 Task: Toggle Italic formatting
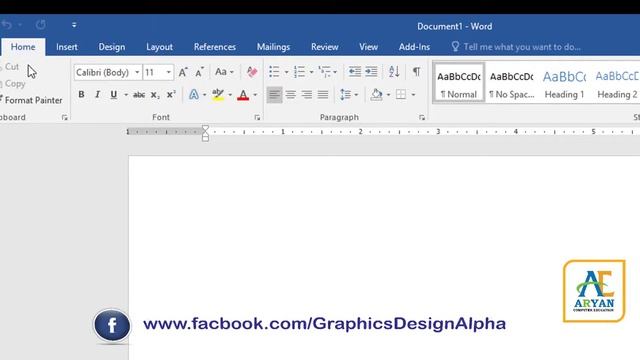97,95
